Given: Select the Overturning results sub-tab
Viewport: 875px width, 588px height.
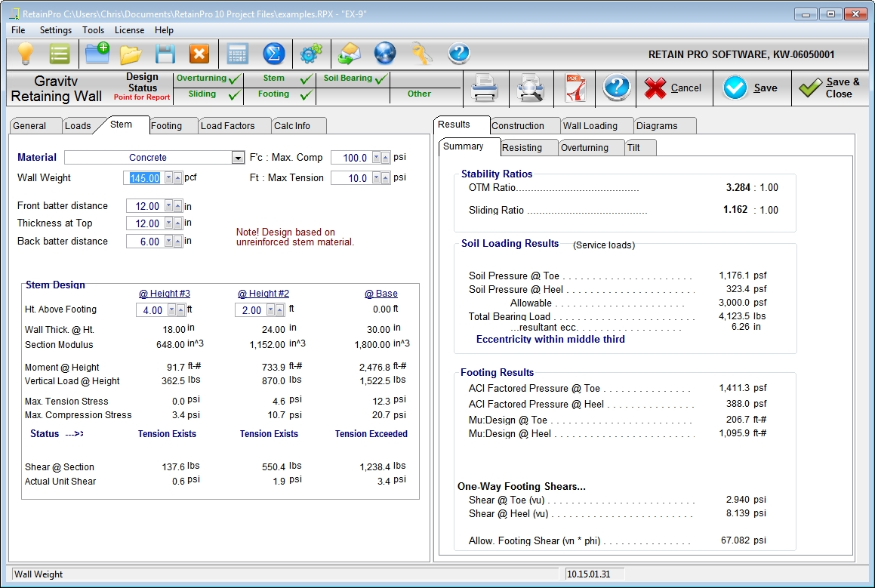Looking at the screenshot, I should [x=584, y=148].
